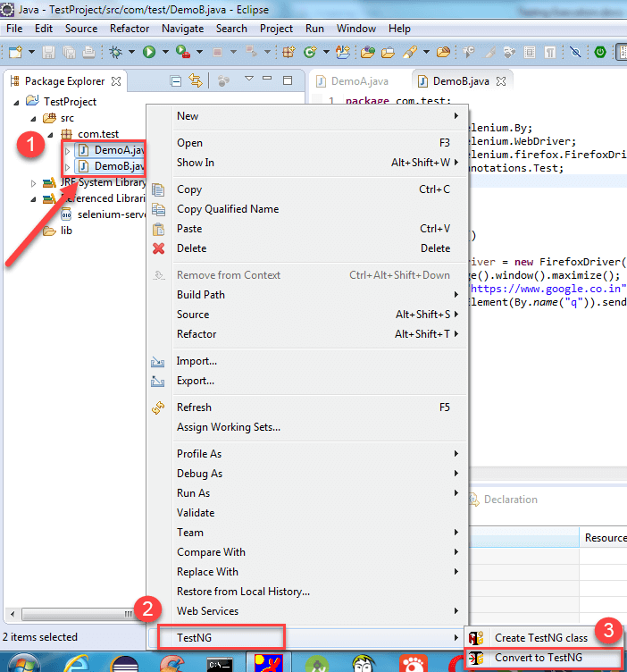Select the lib folder in tree
Viewport: 627px width, 672px height.
pyautogui.click(x=66, y=231)
